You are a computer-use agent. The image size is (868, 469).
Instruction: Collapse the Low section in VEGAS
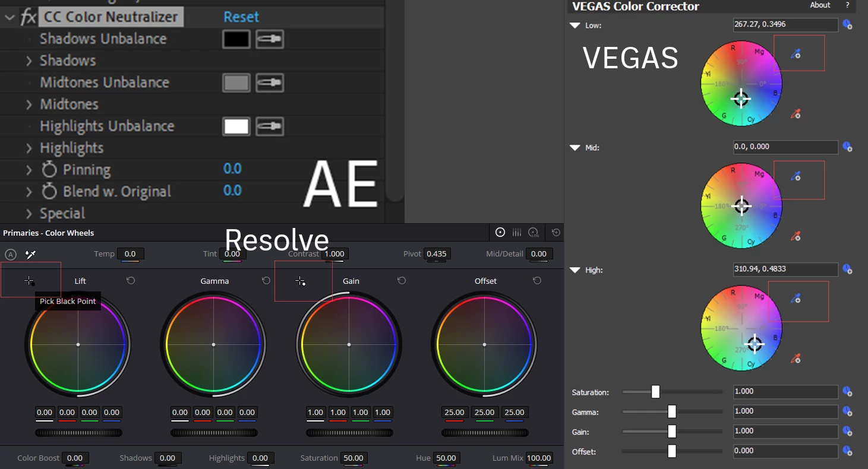coord(575,26)
